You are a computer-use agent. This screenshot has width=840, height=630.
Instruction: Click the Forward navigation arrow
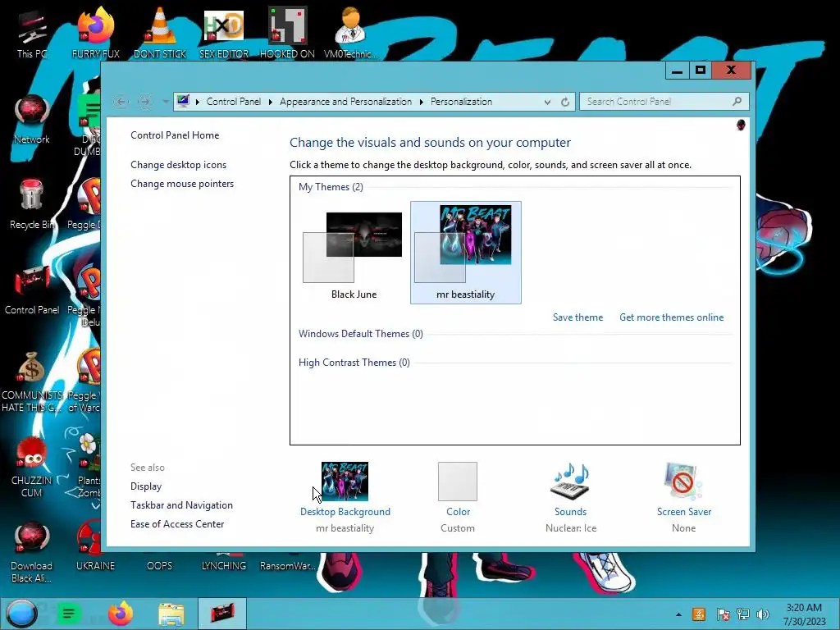pos(144,101)
